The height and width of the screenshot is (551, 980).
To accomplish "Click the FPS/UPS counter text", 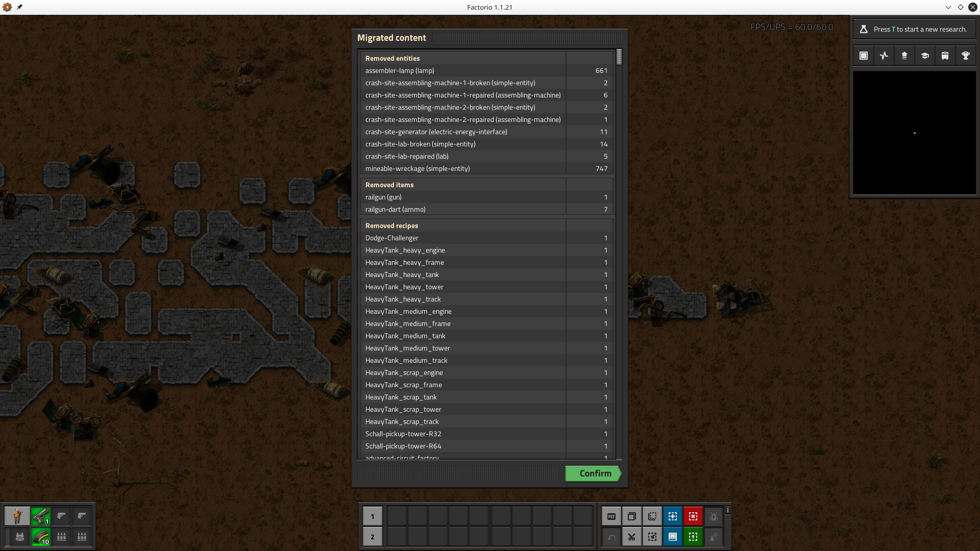I will (x=792, y=27).
